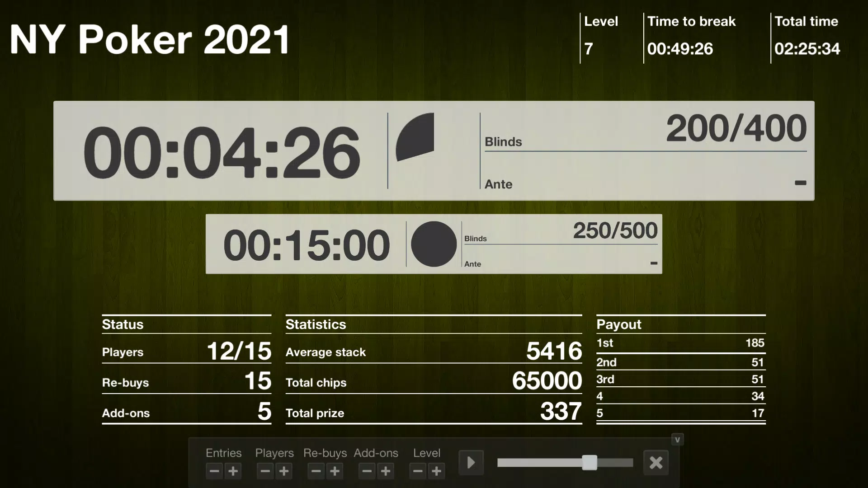Select the Entries tab label
Image resolution: width=868 pixels, height=488 pixels.
point(224,453)
